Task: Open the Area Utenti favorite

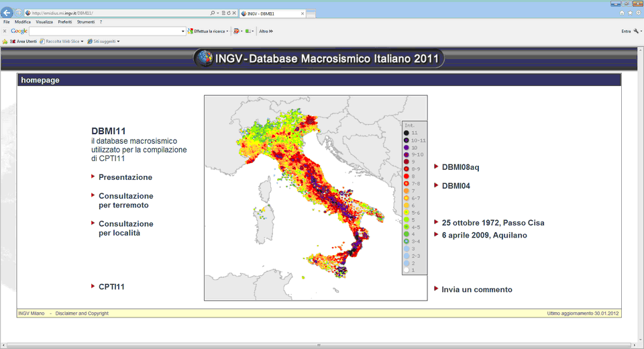Action: (23, 42)
